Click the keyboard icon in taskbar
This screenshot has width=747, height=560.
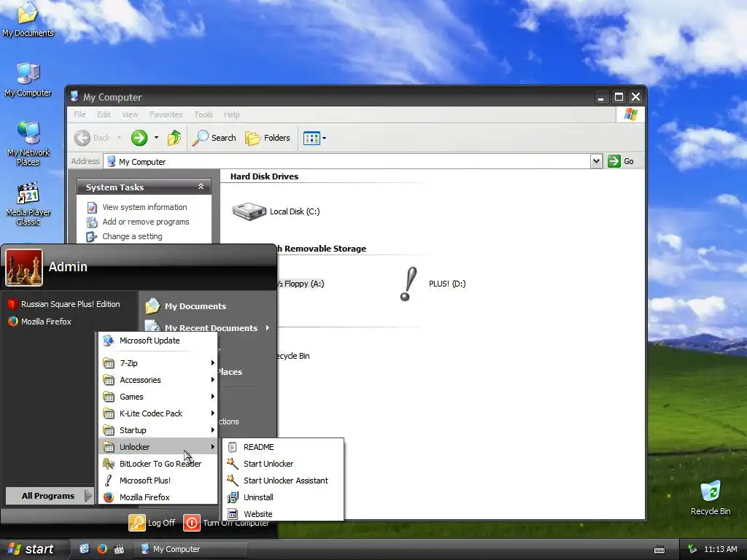[x=659, y=550]
